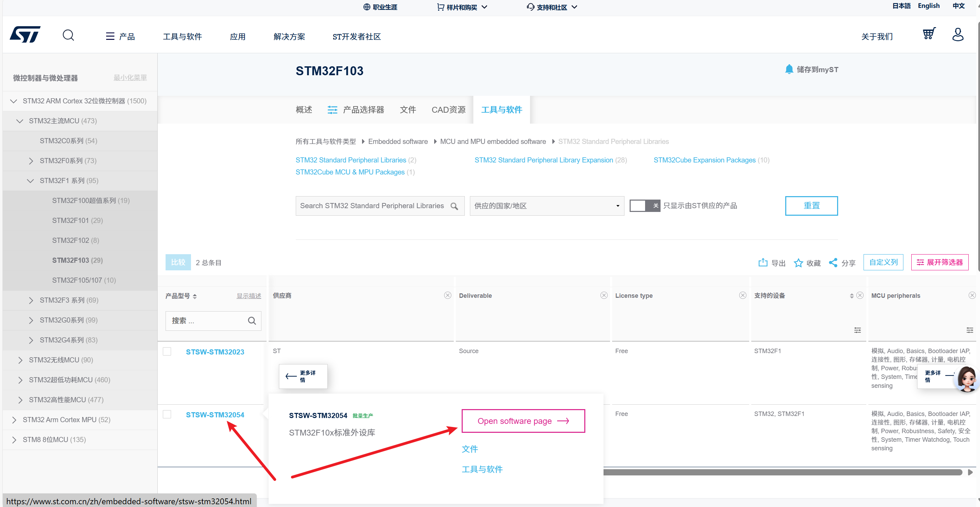Collapse the STM32主流MCU tree node
This screenshot has width=980, height=507.
point(20,121)
